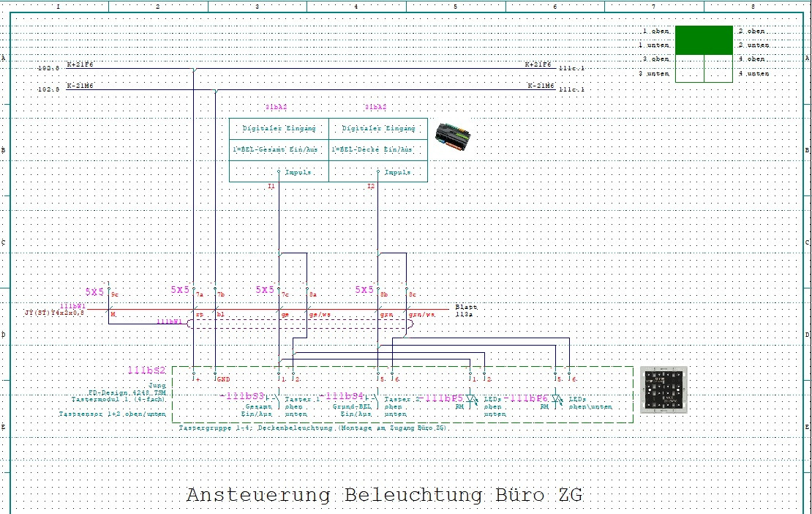Select the PLC module image beside the table

(453, 136)
